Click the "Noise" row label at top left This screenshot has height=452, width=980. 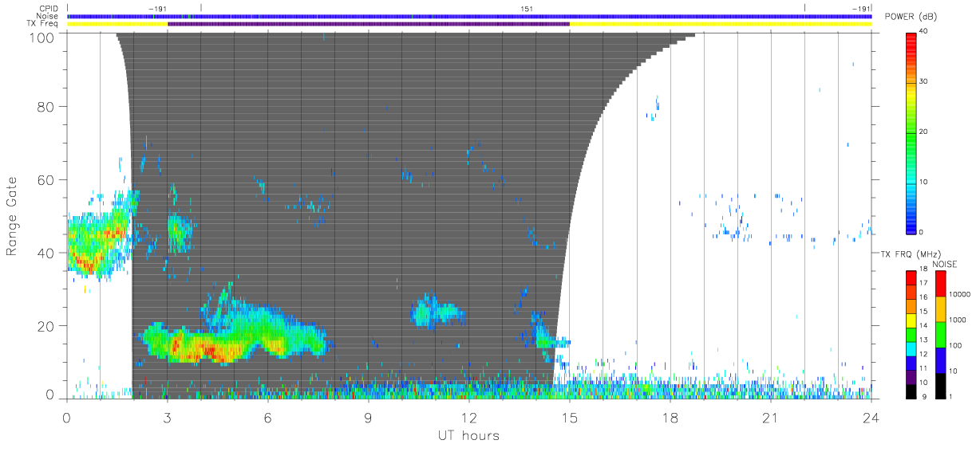tap(47, 16)
